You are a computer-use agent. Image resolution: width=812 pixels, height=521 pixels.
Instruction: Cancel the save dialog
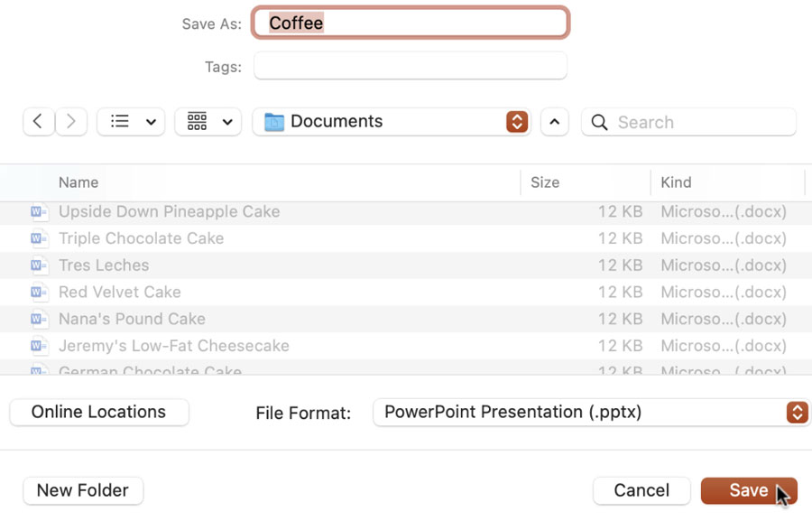point(641,490)
